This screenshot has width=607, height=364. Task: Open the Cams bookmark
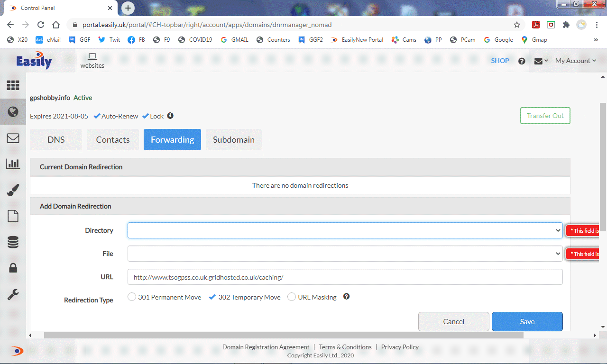(x=404, y=40)
